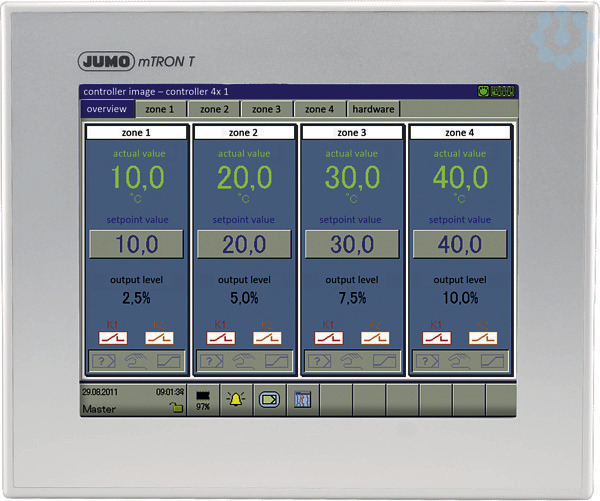600x501 pixels.
Task: Select the zone 3 tab
Action: 266,109
